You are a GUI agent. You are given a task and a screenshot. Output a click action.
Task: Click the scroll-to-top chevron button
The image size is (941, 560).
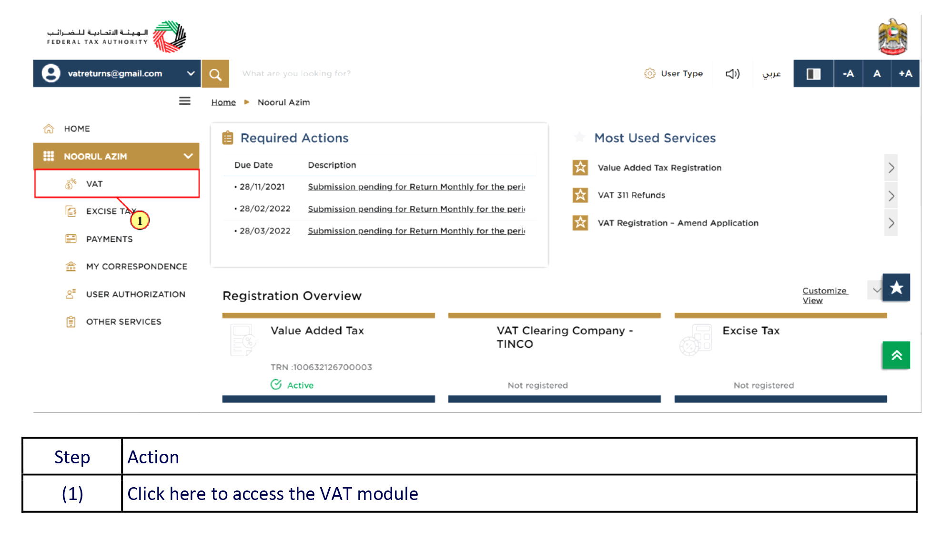click(896, 355)
